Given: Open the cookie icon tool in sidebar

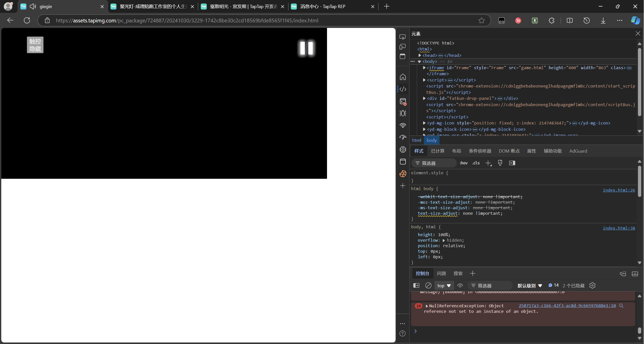Looking at the screenshot, I should coord(403,174).
